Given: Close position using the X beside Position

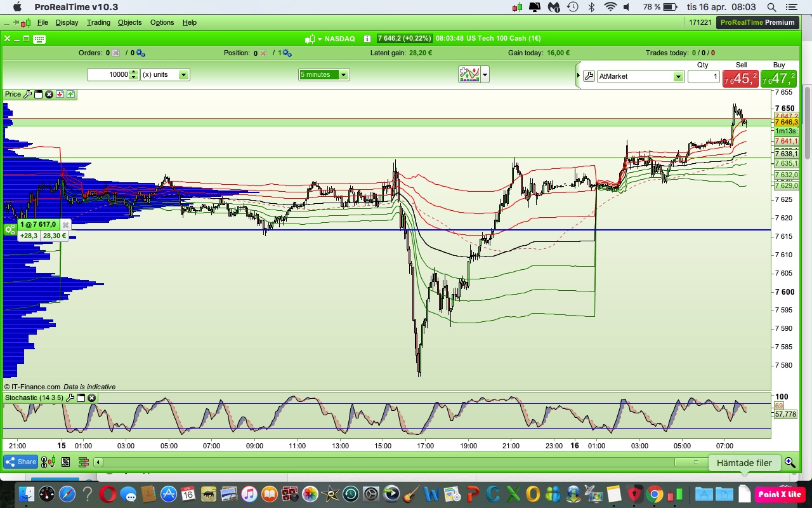Looking at the screenshot, I should (x=263, y=53).
